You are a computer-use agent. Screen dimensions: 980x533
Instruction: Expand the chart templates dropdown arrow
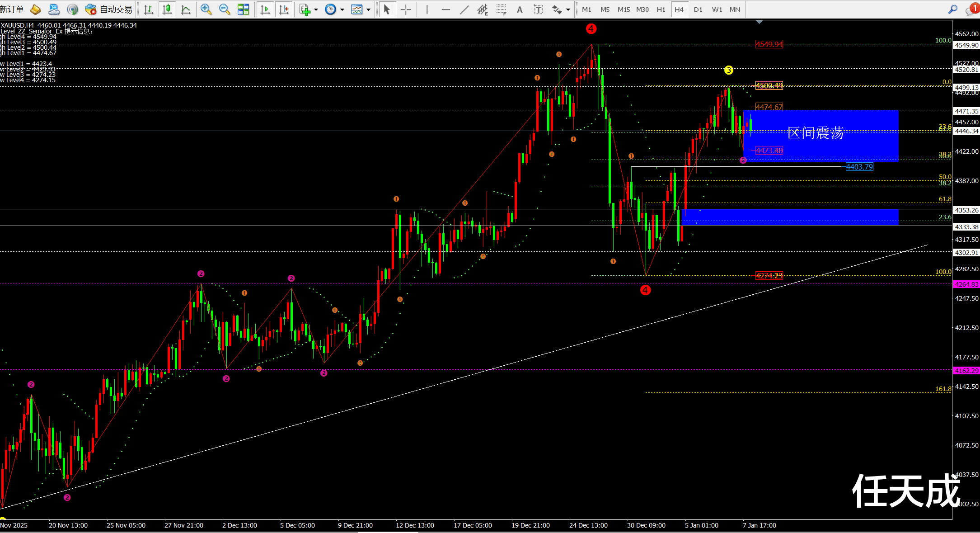[x=369, y=9]
